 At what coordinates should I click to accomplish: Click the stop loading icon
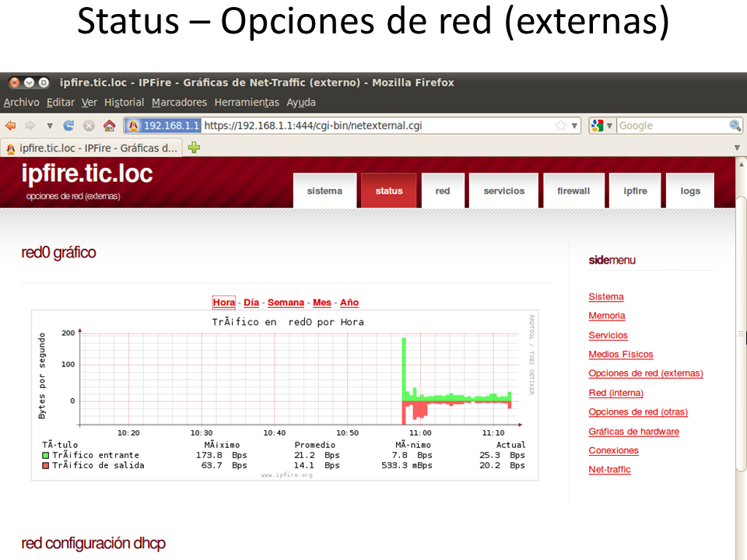point(89,125)
